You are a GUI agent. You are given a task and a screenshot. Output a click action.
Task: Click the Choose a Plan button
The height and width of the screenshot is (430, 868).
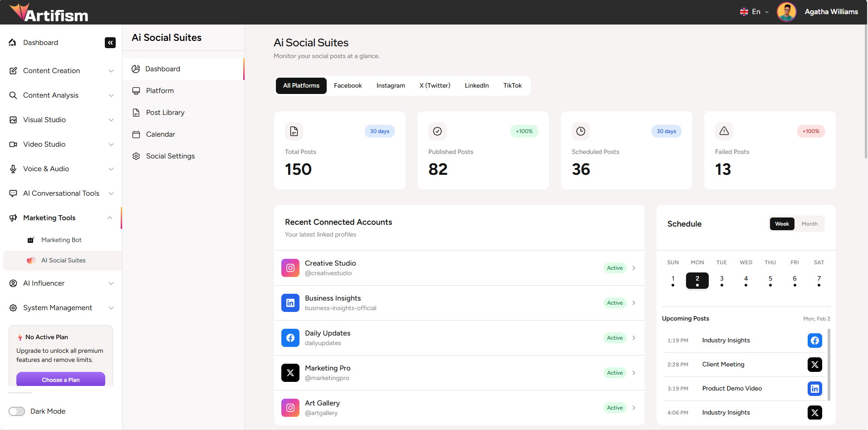(x=60, y=380)
